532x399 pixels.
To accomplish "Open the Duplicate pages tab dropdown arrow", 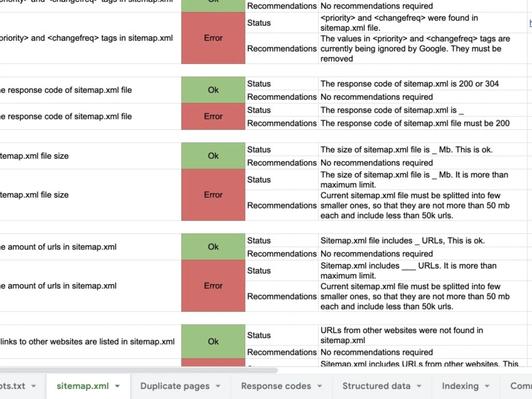I will click(x=218, y=386).
